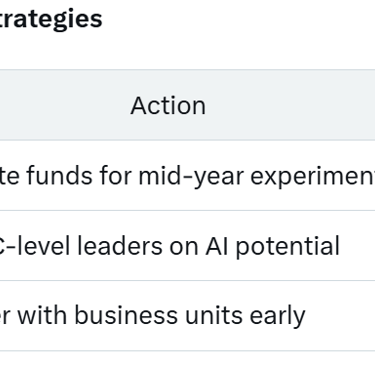Select the Strategies heading text
This screenshot has height=366, width=375.
(51, 19)
